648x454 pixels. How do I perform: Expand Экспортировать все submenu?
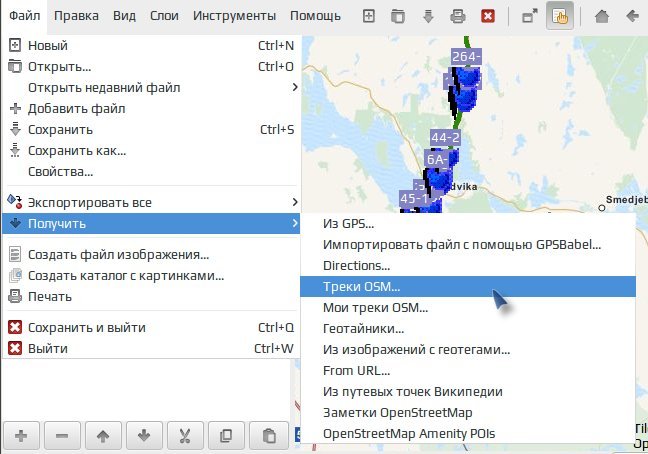pos(151,202)
